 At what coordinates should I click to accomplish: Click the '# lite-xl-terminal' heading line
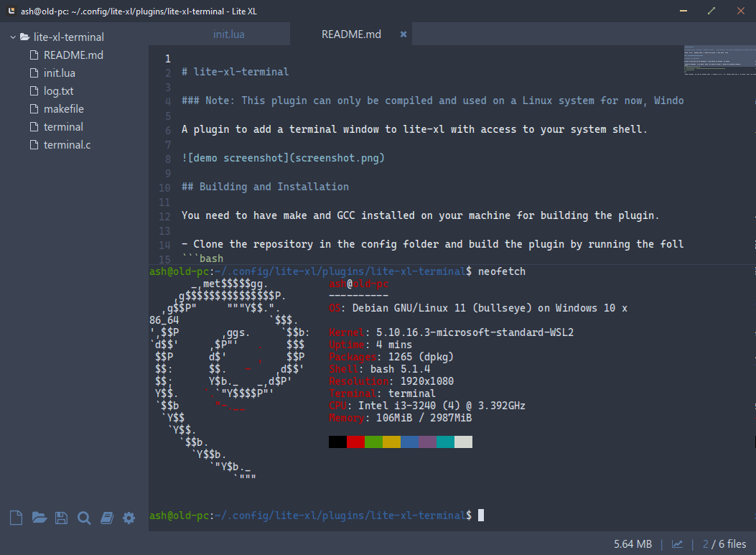235,72
